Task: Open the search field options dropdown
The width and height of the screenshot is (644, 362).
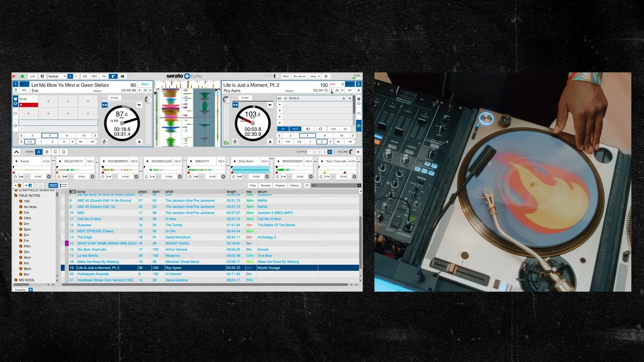Action: pyautogui.click(x=314, y=185)
